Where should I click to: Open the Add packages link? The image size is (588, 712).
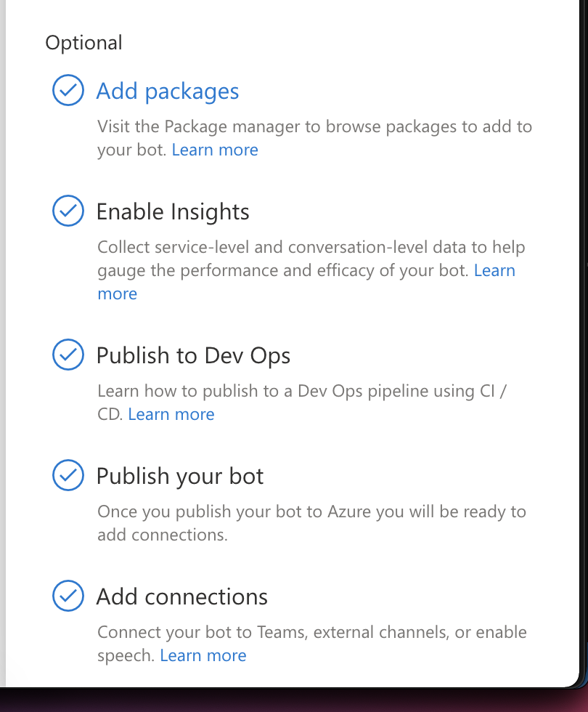[168, 92]
